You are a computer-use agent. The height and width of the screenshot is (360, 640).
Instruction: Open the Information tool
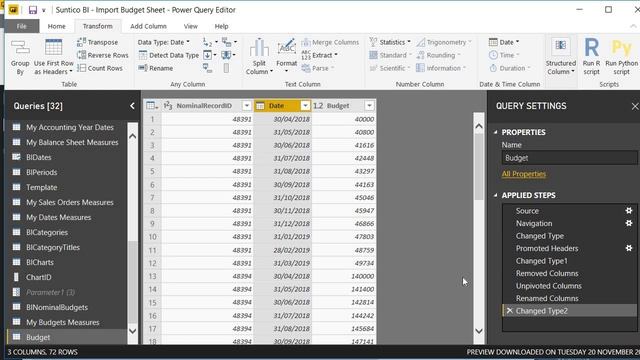click(x=441, y=68)
